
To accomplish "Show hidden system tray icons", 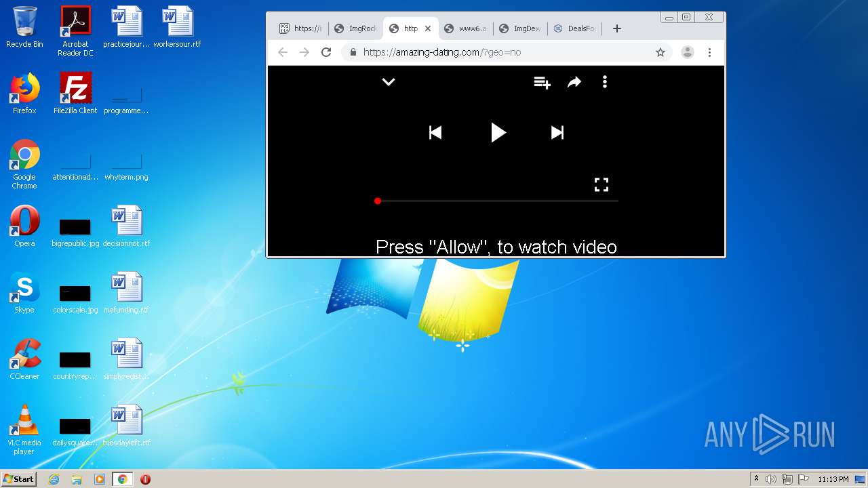I will click(756, 479).
